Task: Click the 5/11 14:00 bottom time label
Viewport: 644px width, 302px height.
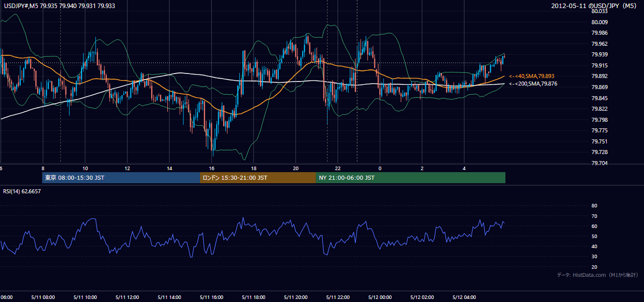Action: [x=169, y=297]
